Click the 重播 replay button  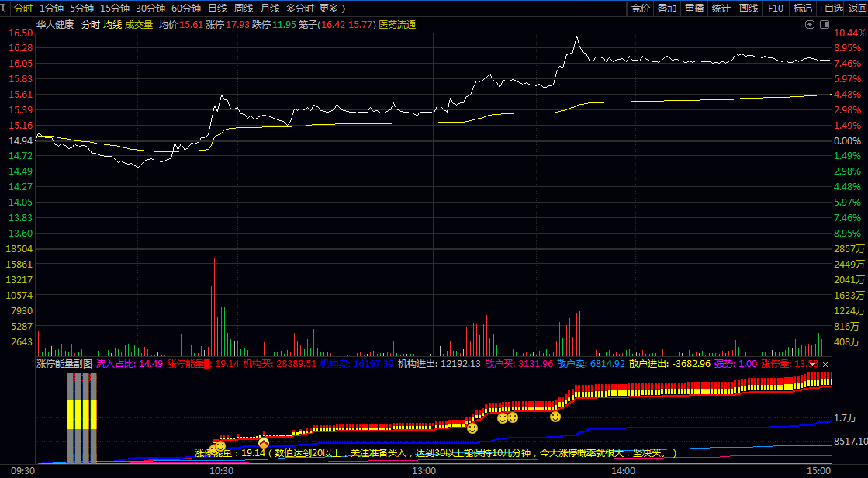pyautogui.click(x=694, y=9)
